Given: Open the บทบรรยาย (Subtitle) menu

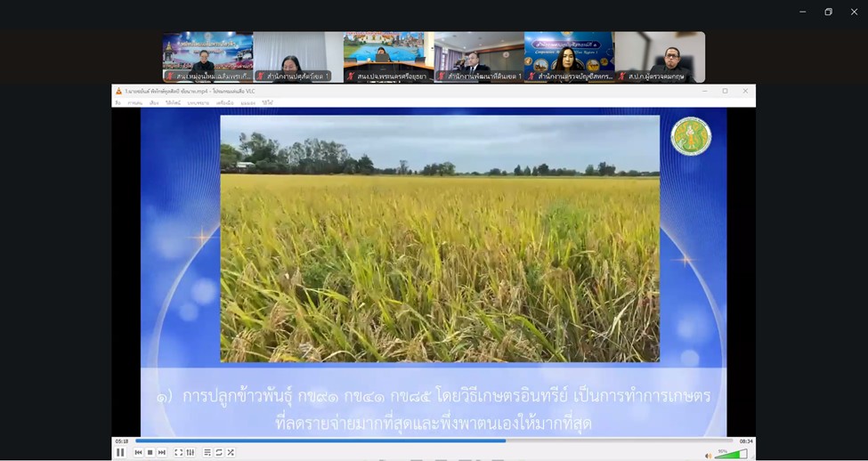Looking at the screenshot, I should pos(199,103).
